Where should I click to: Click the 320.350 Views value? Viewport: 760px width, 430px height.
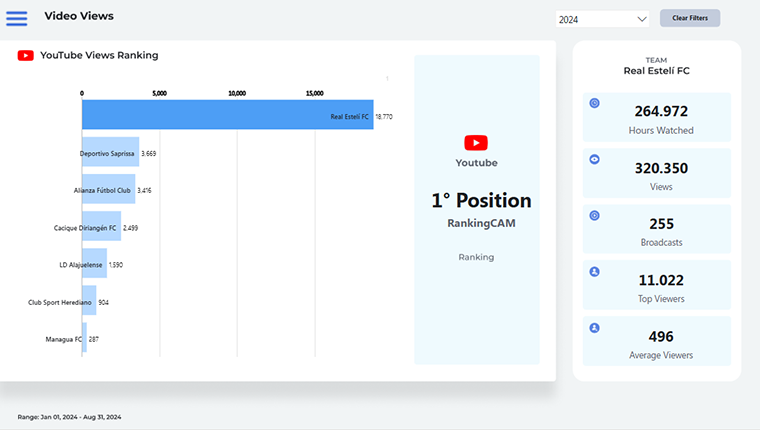(x=661, y=168)
